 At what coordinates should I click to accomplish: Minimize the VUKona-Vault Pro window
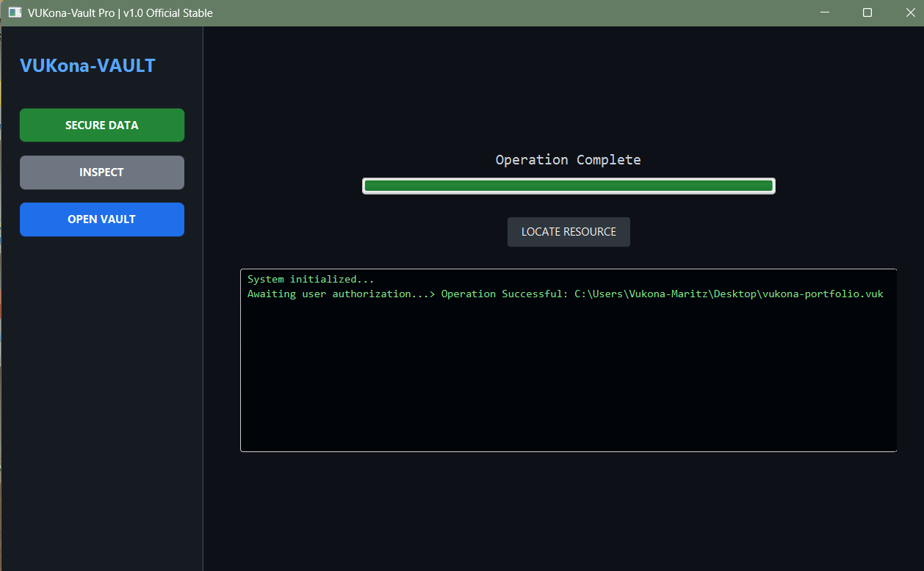pyautogui.click(x=824, y=12)
